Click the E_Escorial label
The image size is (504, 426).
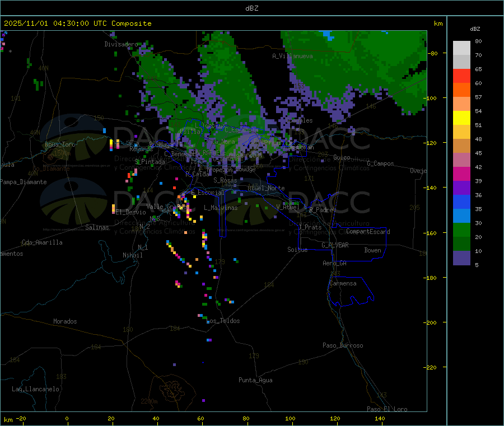click(x=208, y=193)
